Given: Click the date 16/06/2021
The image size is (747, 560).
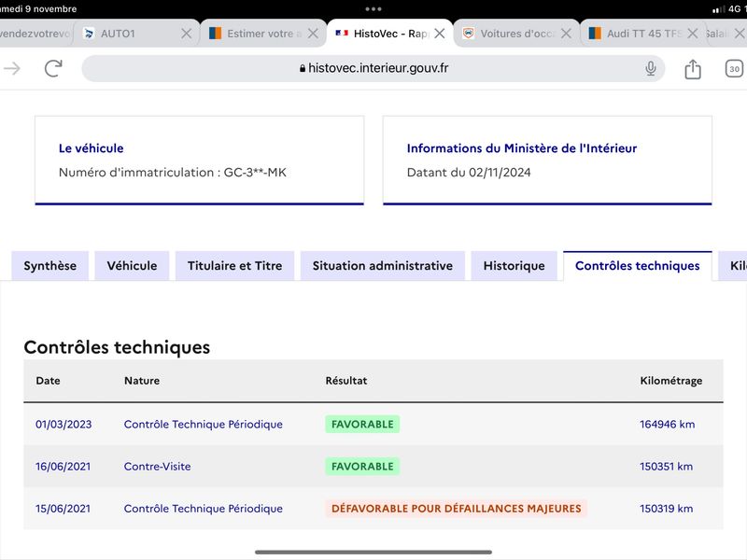Looking at the screenshot, I should 63,466.
